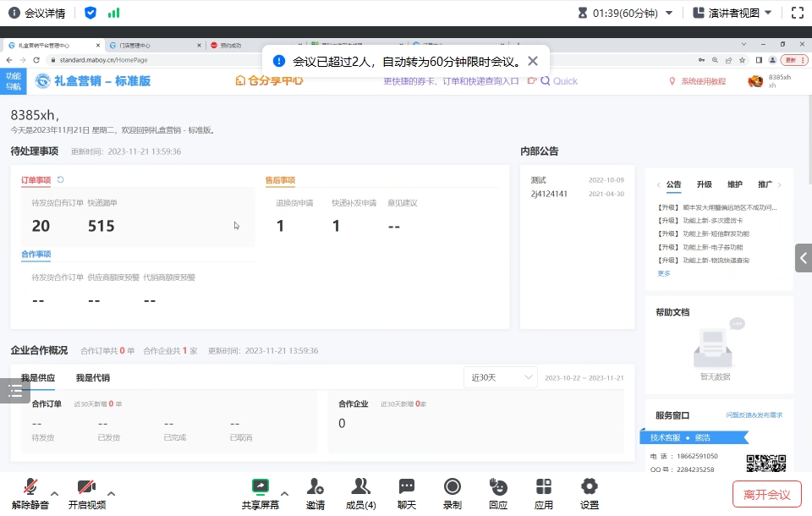Open the members list panel
This screenshot has height=516, width=812.
point(361,487)
